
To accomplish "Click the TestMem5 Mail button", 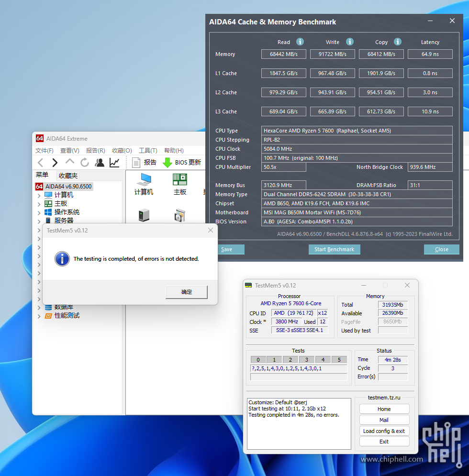I will click(x=384, y=420).
